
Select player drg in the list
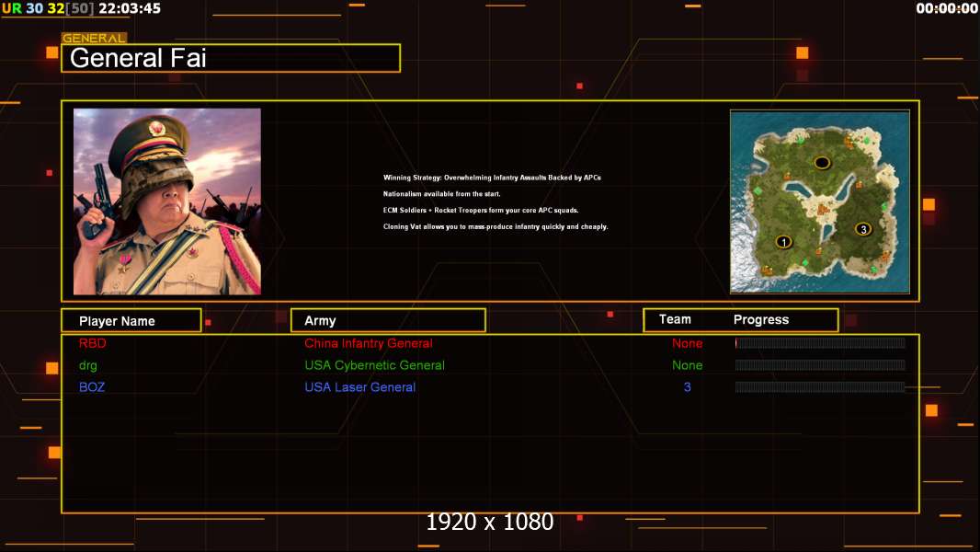tap(88, 365)
